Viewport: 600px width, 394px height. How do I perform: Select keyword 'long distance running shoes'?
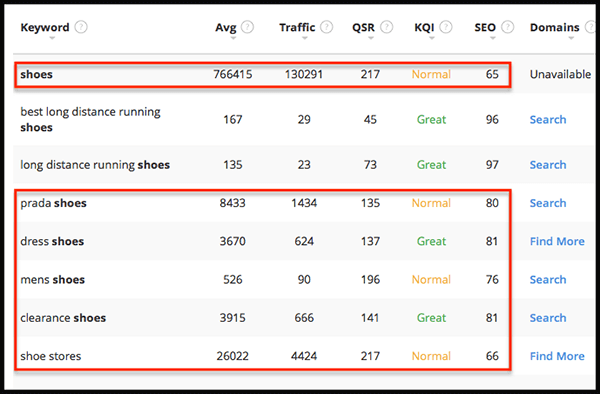[95, 165]
